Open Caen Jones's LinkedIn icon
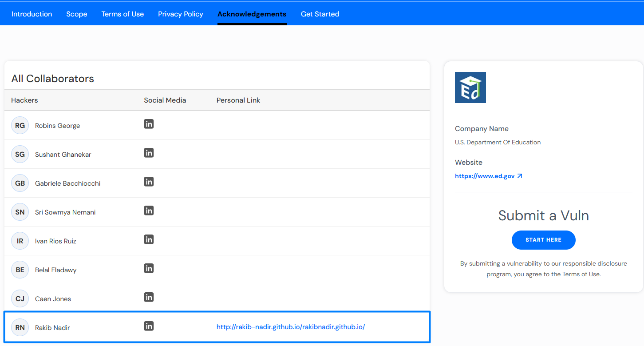Image resolution: width=644 pixels, height=346 pixels. coord(149,297)
